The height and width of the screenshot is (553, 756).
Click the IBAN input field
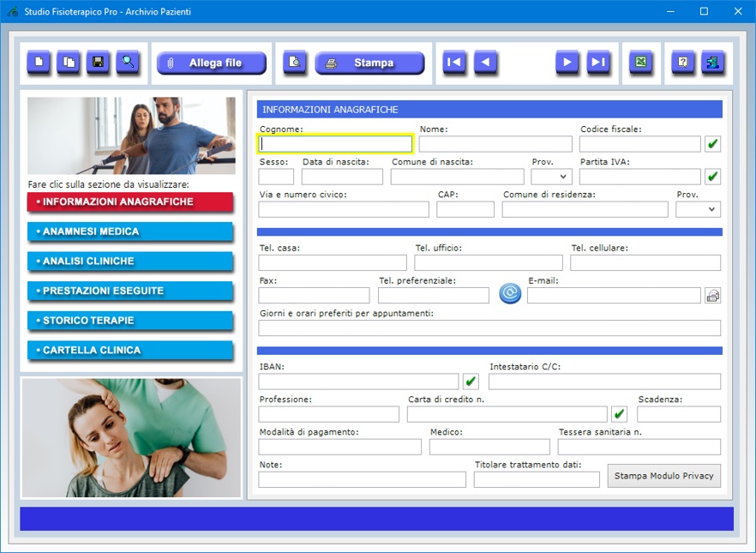point(358,382)
